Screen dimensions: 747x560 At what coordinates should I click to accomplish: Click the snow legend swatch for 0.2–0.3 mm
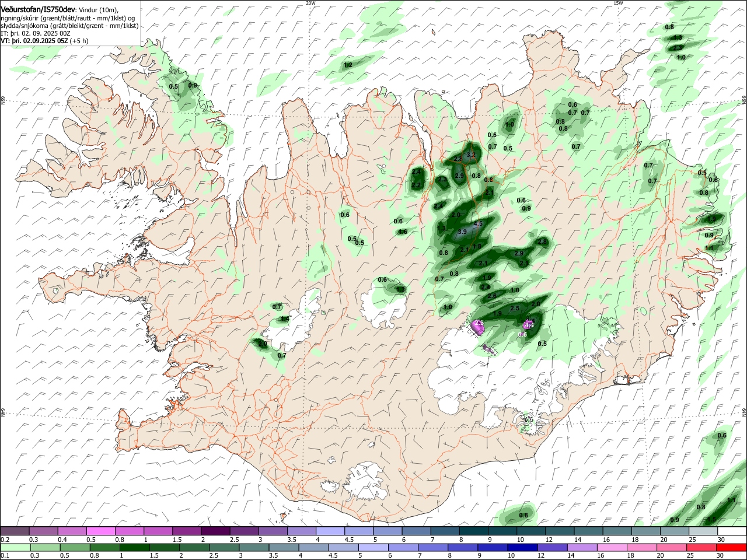[x=15, y=531]
